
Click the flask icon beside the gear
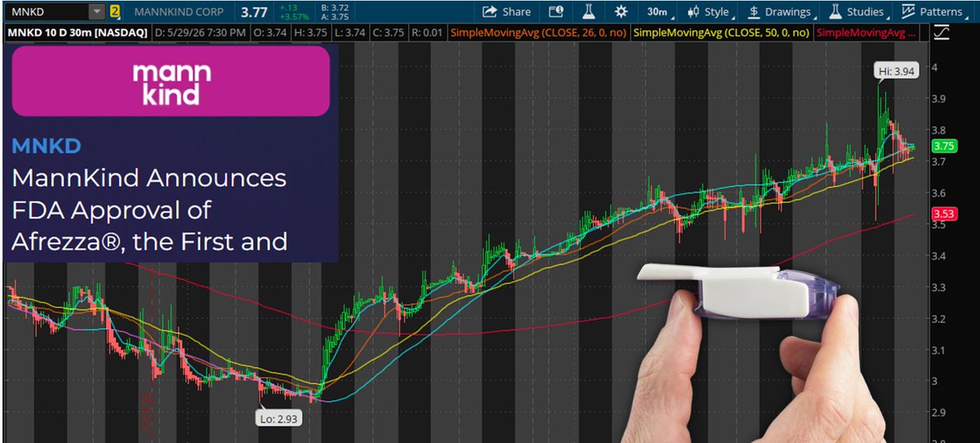[x=588, y=11]
